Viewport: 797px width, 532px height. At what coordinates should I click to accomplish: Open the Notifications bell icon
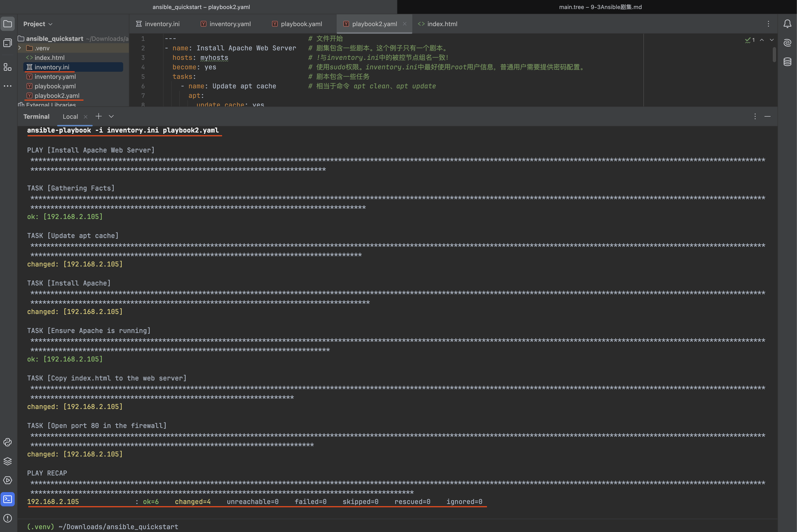(x=787, y=24)
